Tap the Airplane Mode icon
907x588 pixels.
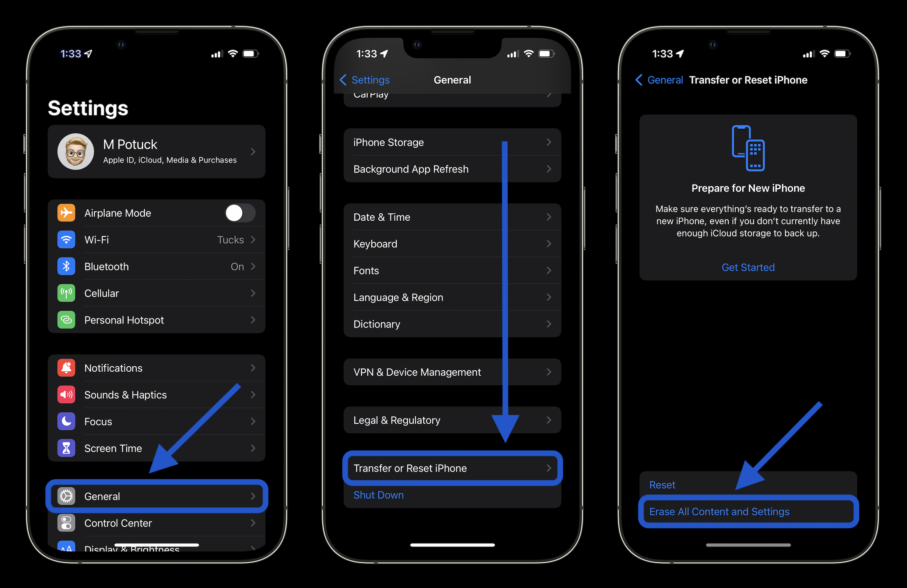[67, 212]
